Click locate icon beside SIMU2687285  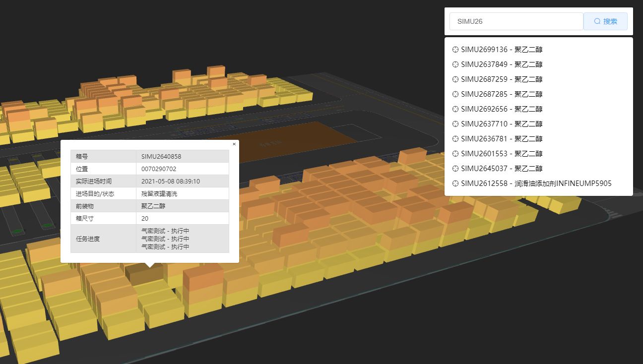(x=455, y=94)
